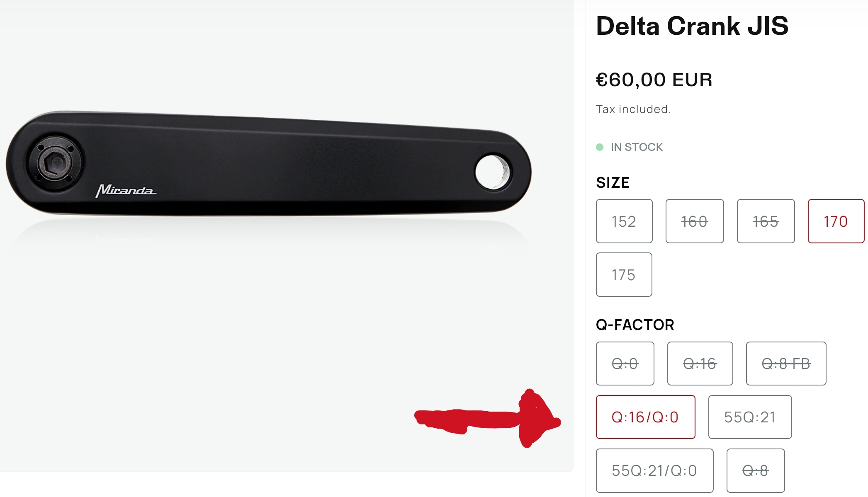The image size is (868, 497).
Task: Select the highlighted 170 size option
Action: tap(836, 221)
